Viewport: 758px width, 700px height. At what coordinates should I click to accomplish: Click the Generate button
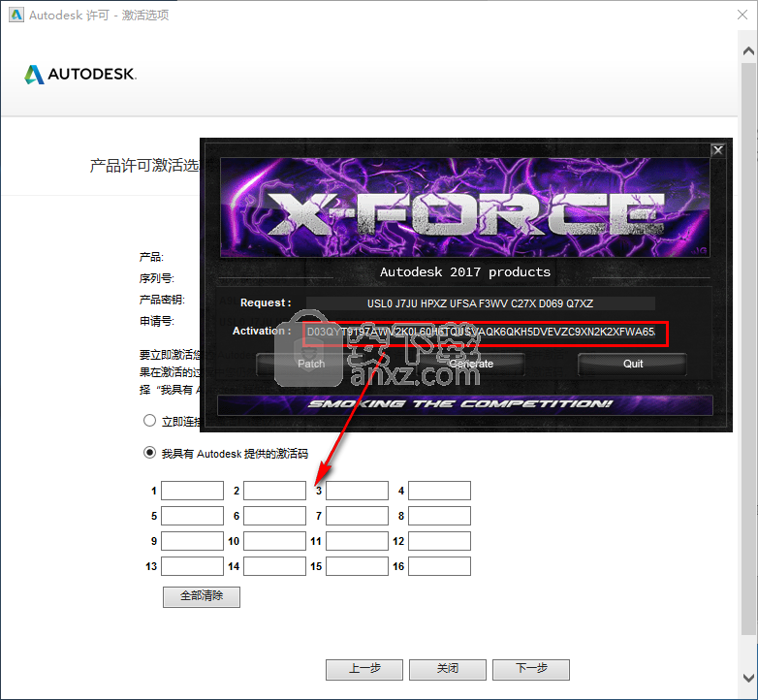pyautogui.click(x=471, y=364)
